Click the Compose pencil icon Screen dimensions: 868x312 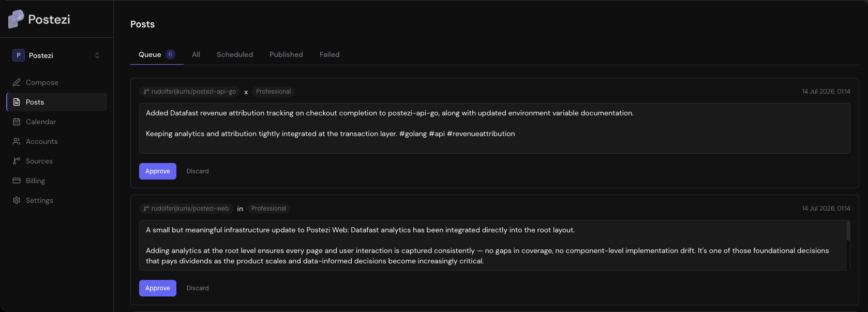point(17,82)
